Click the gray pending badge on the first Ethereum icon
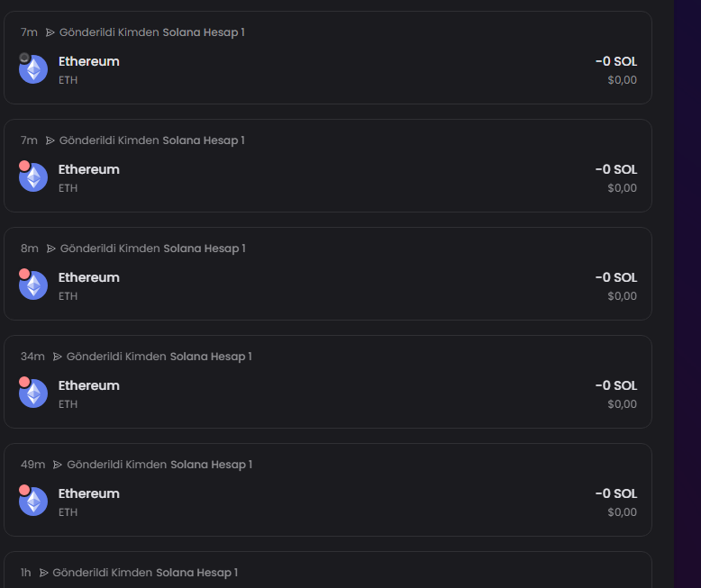 [24, 58]
